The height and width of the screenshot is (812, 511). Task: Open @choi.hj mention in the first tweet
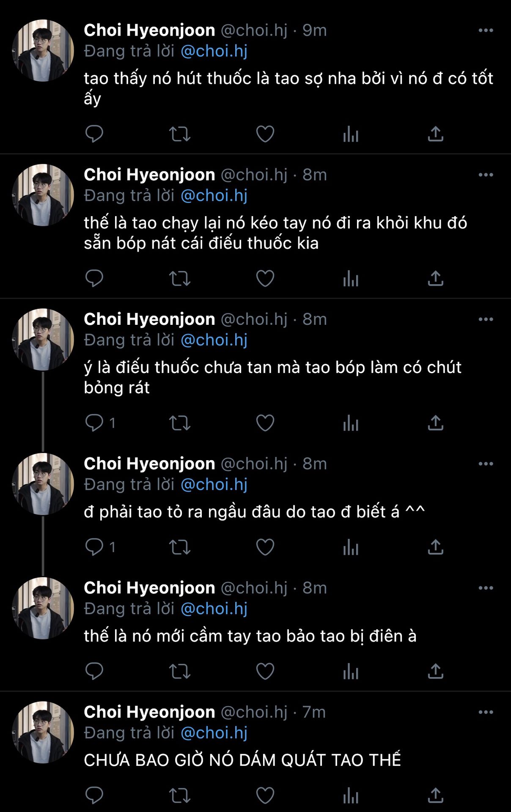214,51
